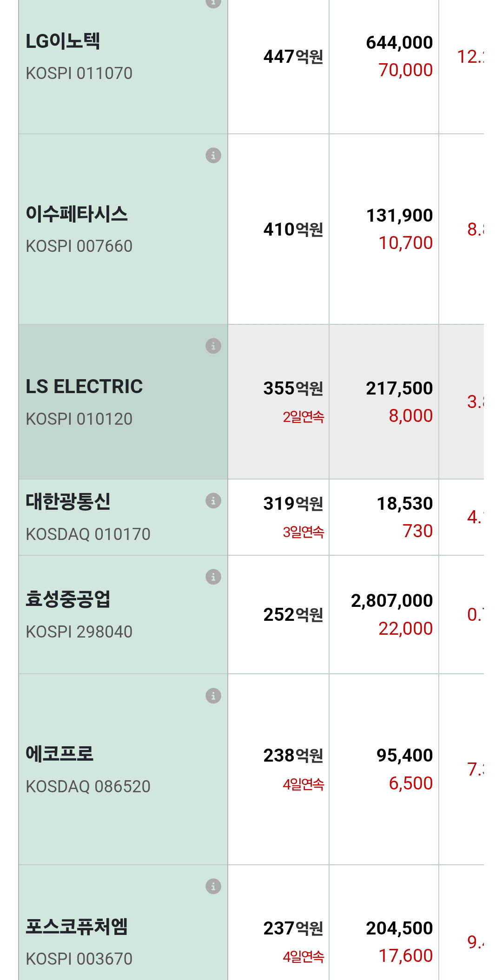The width and height of the screenshot is (502, 980).
Task: Select the 에코프로 stock name
Action: (x=59, y=754)
